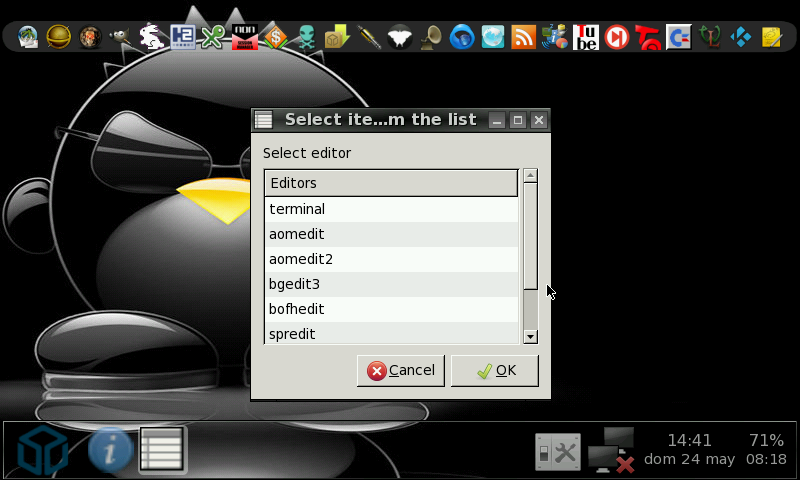Confirm selection with the OK button
Image resolution: width=800 pixels, height=480 pixels.
pos(494,371)
